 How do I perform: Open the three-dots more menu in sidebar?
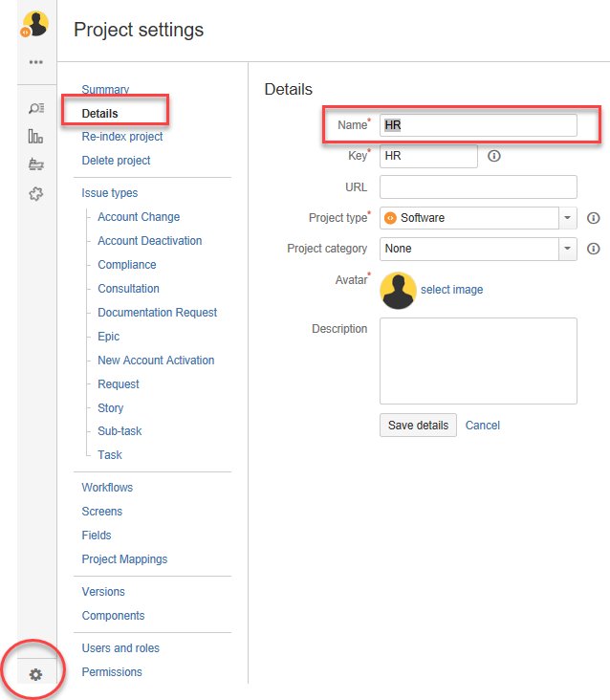36,62
